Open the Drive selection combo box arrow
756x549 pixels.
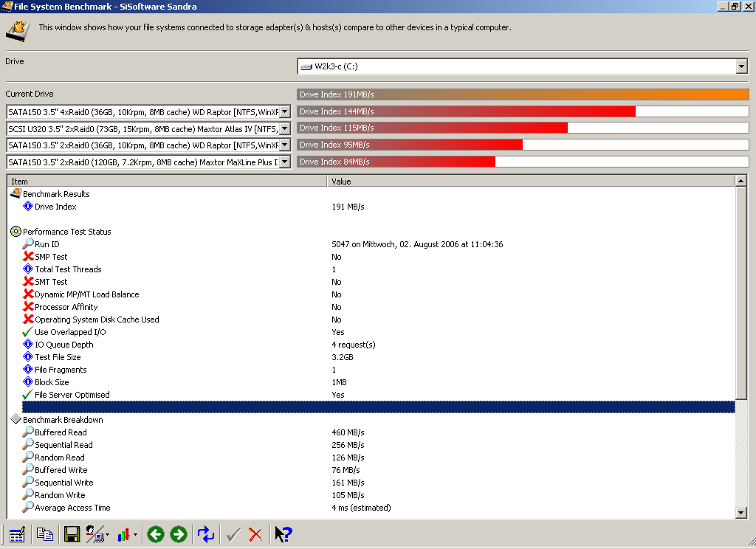741,66
